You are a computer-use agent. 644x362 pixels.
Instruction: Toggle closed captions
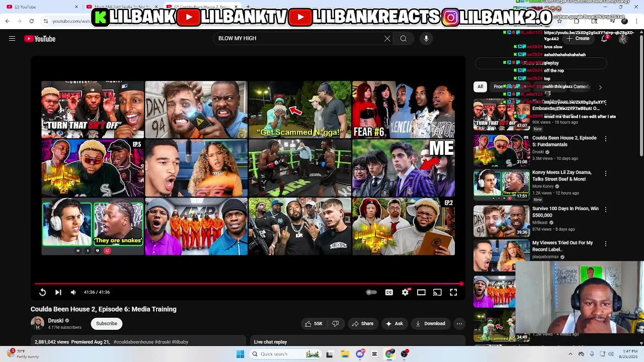coord(389,292)
